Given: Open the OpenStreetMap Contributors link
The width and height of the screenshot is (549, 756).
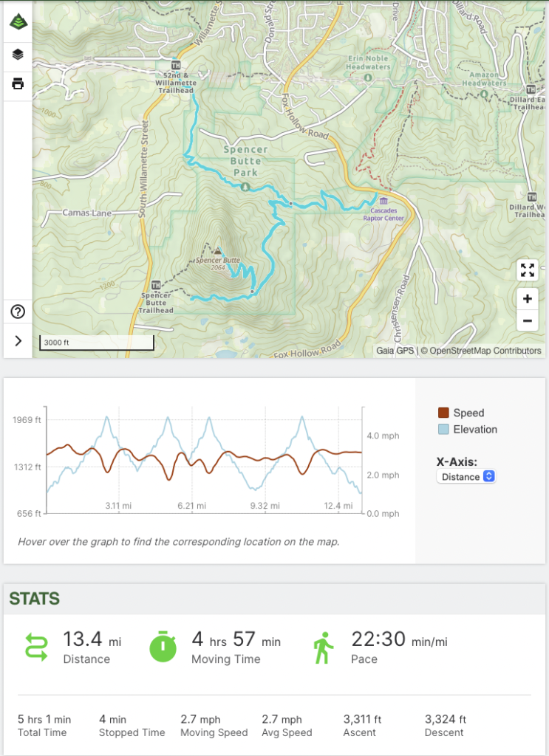Looking at the screenshot, I should point(485,351).
